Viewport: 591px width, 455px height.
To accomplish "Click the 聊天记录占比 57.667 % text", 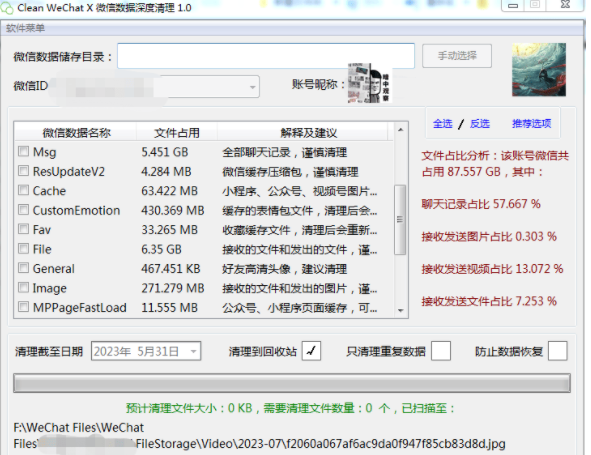I will tap(481, 204).
